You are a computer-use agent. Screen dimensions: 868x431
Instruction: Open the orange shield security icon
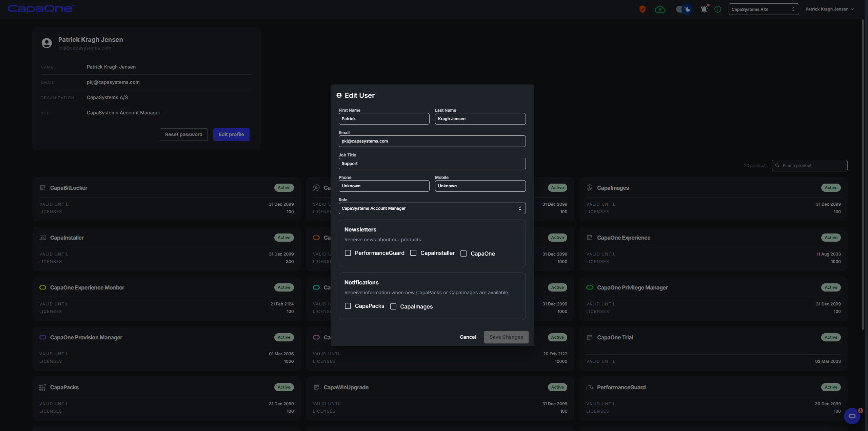642,9
